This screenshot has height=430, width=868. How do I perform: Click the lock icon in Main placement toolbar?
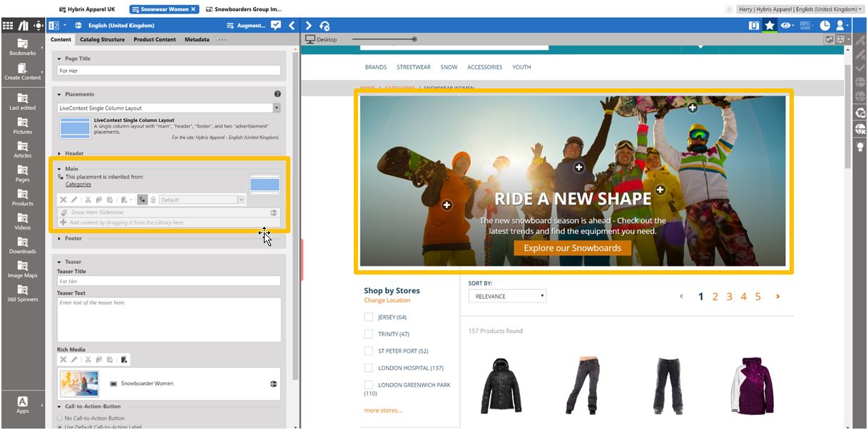[153, 200]
